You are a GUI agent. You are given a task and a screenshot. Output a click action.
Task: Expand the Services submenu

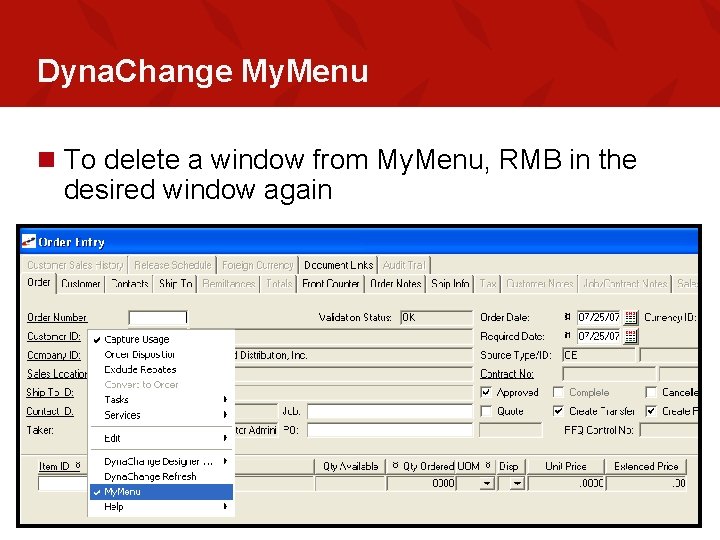[x=161, y=415]
